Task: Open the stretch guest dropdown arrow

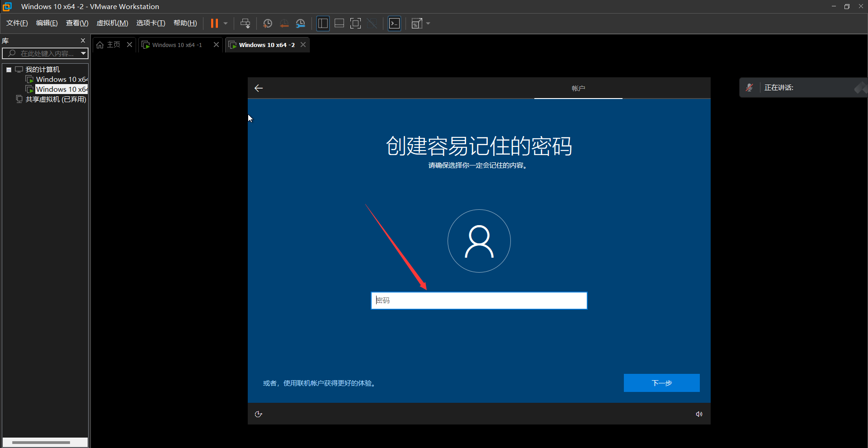Action: tap(428, 23)
